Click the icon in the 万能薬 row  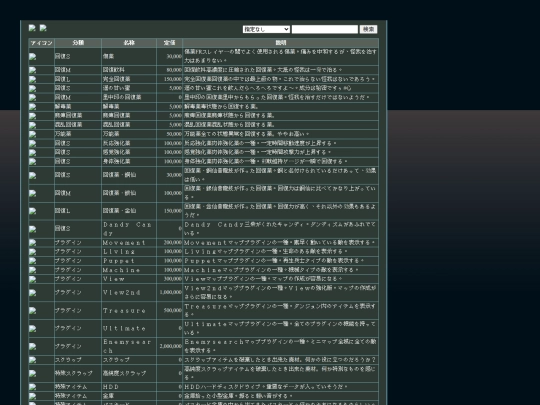(32, 134)
